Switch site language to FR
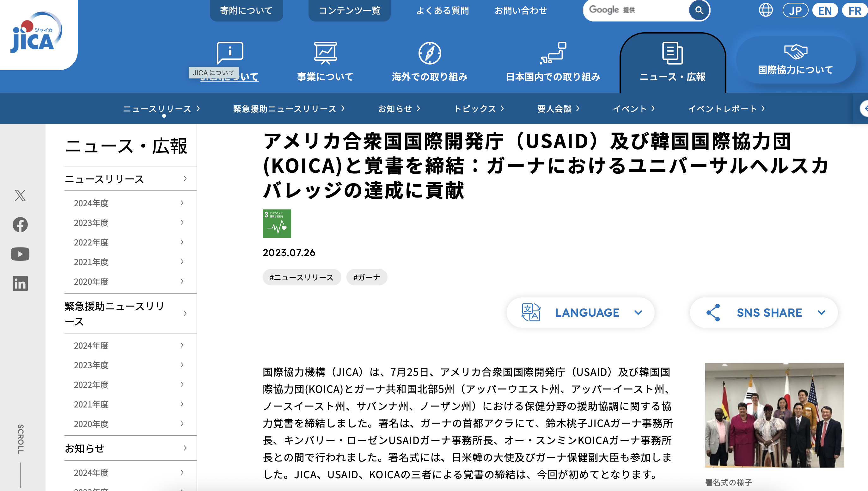Viewport: 868px width, 491px height. (855, 10)
